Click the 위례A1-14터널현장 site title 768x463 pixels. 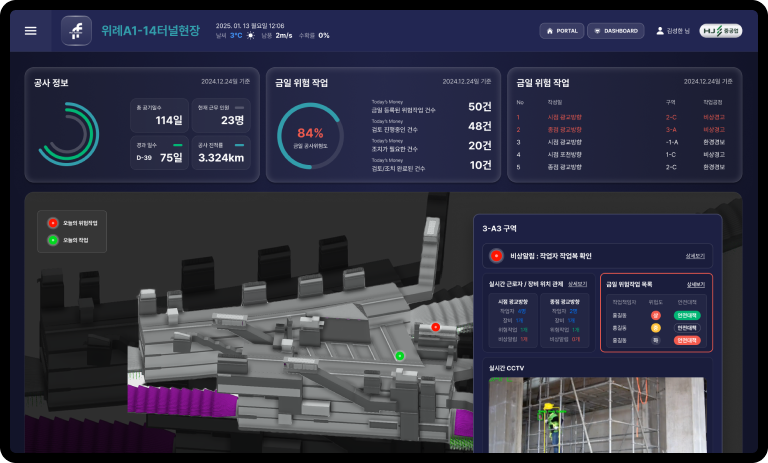[151, 31]
